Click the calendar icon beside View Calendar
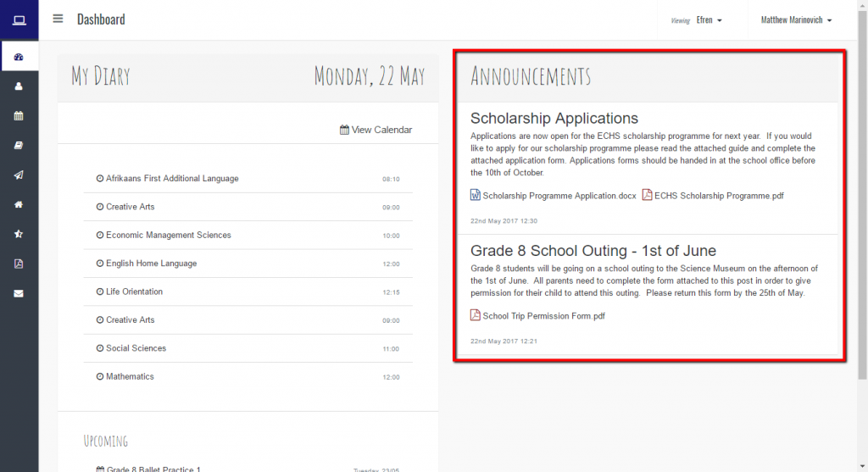Viewport: 868px width, 472px height. 344,130
